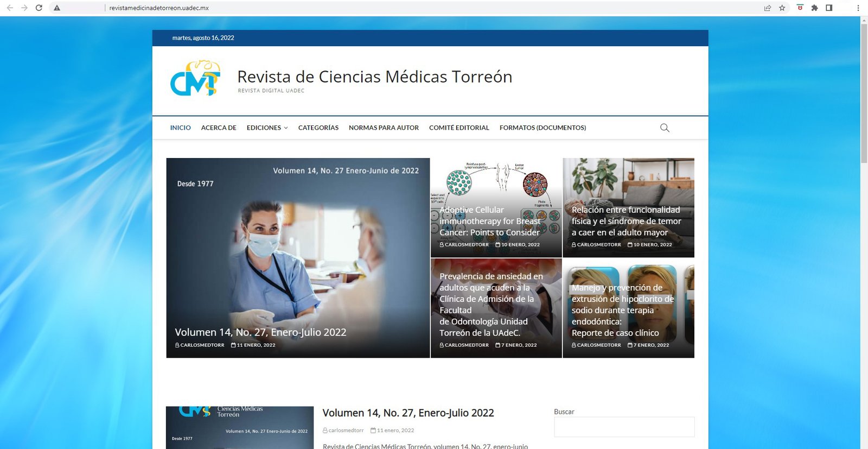
Task: Click the Revista de Ciencias Médicas Torreón title
Action: pyautogui.click(x=374, y=77)
